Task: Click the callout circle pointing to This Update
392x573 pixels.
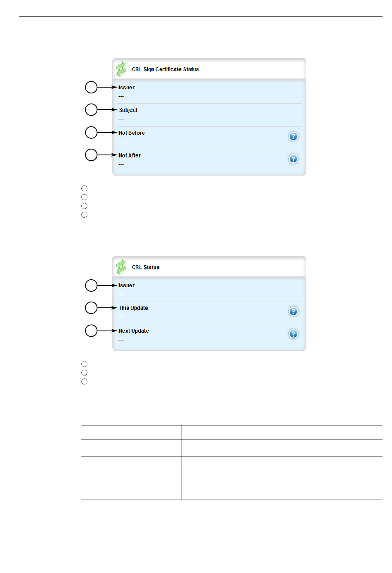Action: pyautogui.click(x=91, y=308)
